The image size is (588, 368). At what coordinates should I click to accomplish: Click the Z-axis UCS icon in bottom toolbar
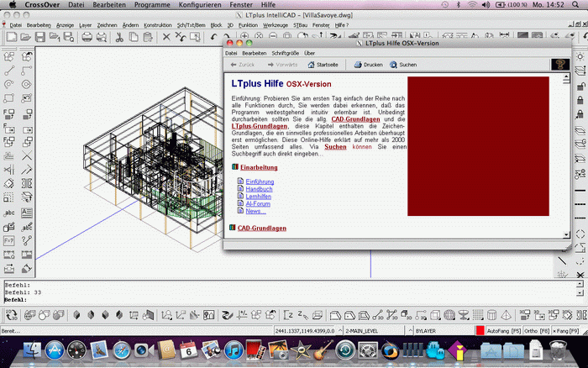point(288,315)
